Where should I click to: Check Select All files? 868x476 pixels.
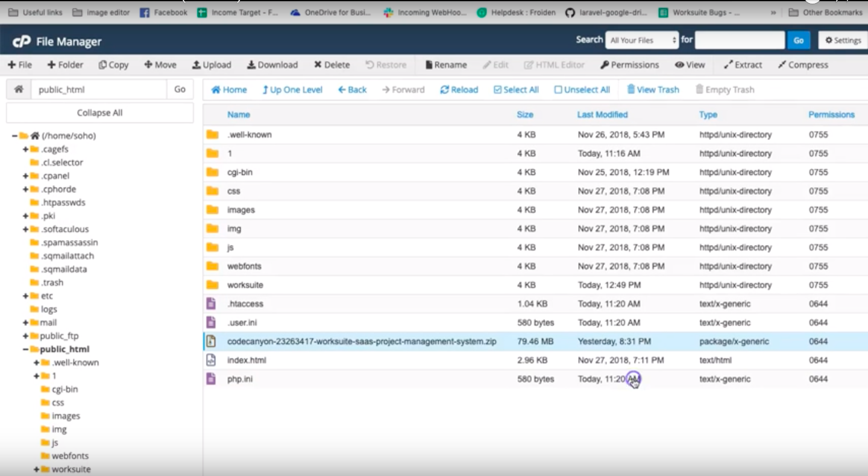click(x=497, y=90)
